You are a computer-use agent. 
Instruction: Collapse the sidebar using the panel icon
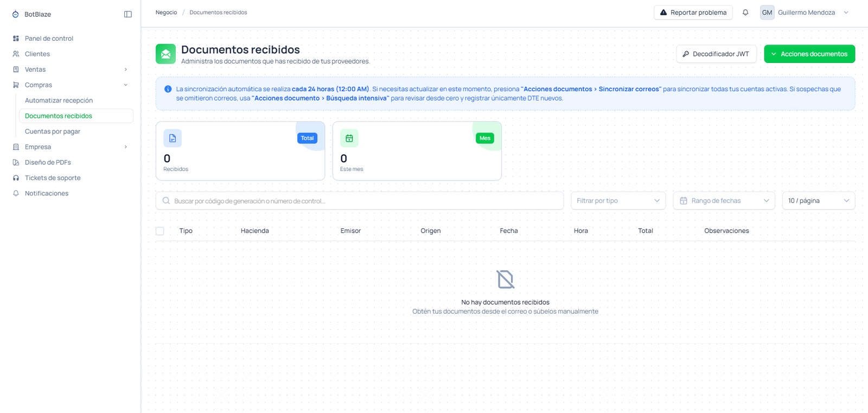(128, 14)
